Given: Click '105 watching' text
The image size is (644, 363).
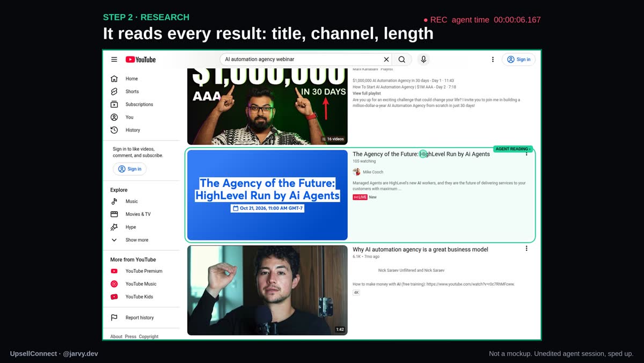Looking at the screenshot, I should coord(364,161).
